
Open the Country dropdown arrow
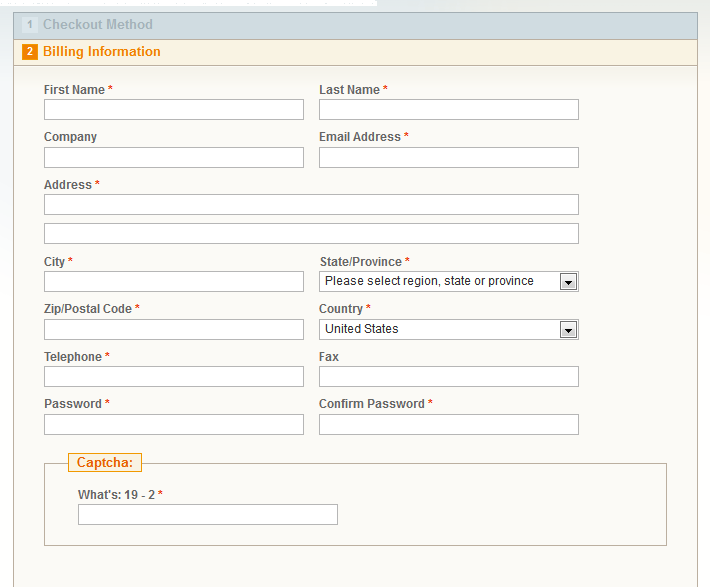568,330
